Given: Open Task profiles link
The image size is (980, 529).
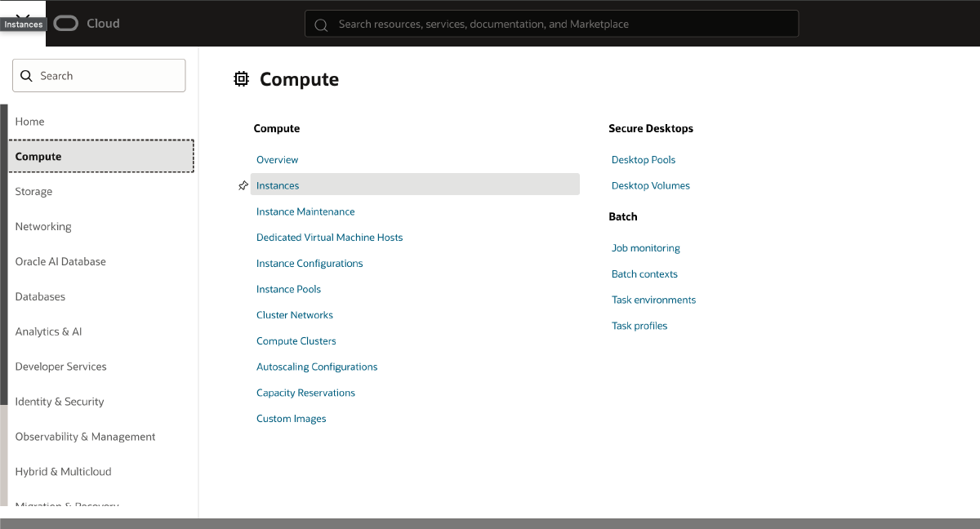Looking at the screenshot, I should tap(639, 327).
